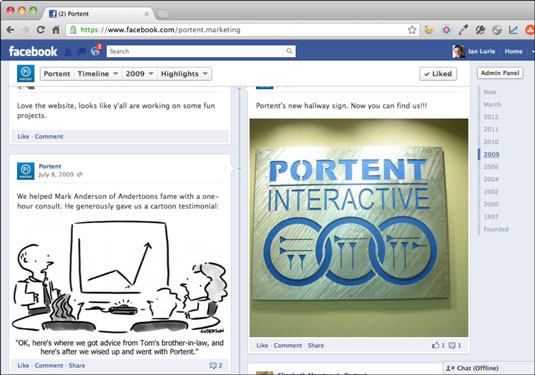Jump to 2012 on timeline
Image resolution: width=535 pixels, height=375 pixels.
pyautogui.click(x=491, y=117)
